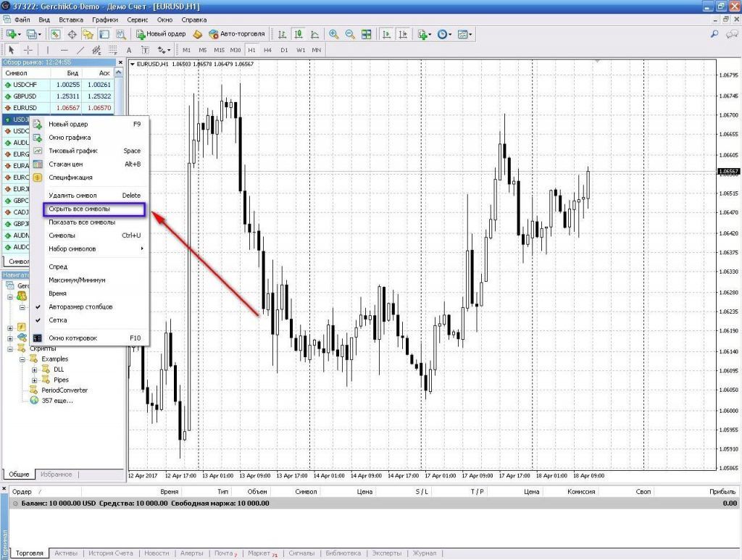Click the zoom in magnifier icon
Screen dimensions: 742x560
tap(333, 34)
